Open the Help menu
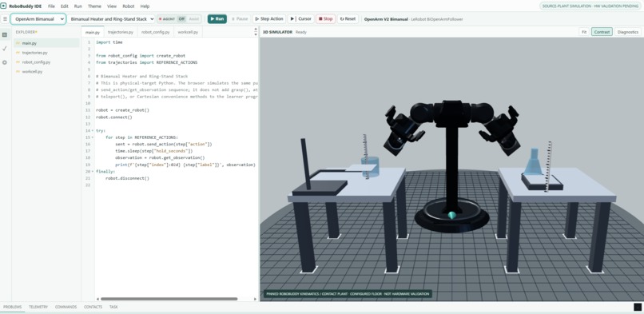Viewport: 644px width, 314px height. point(145,6)
